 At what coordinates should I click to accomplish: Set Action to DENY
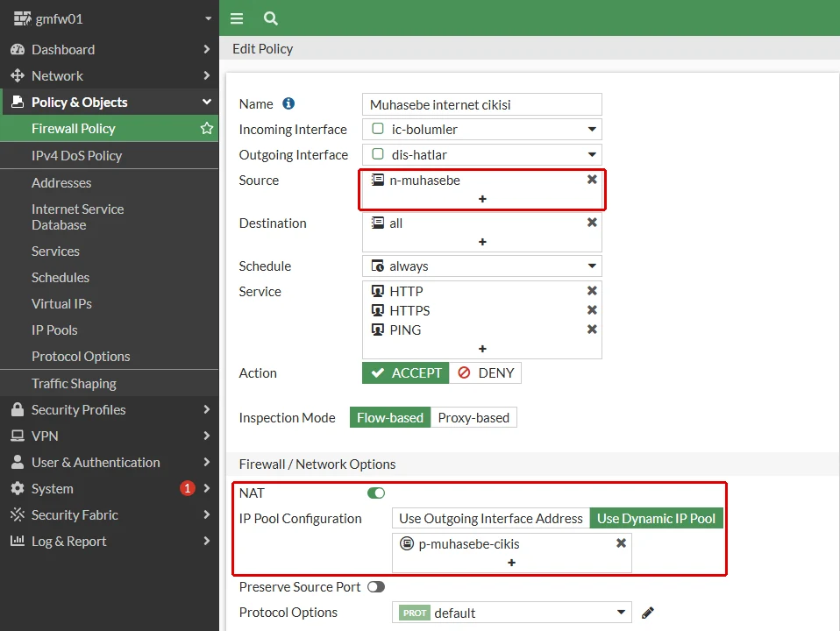coord(486,373)
